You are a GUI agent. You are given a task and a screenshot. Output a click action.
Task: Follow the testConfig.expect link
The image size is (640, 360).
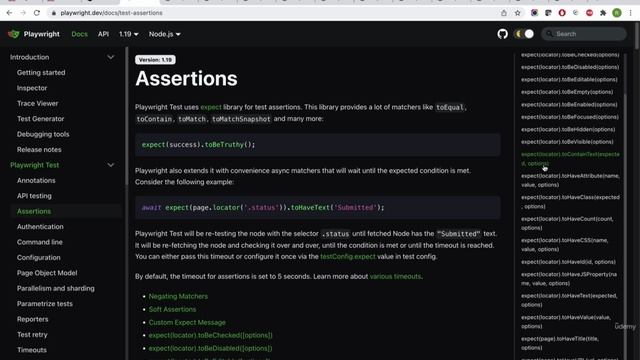[x=348, y=257]
